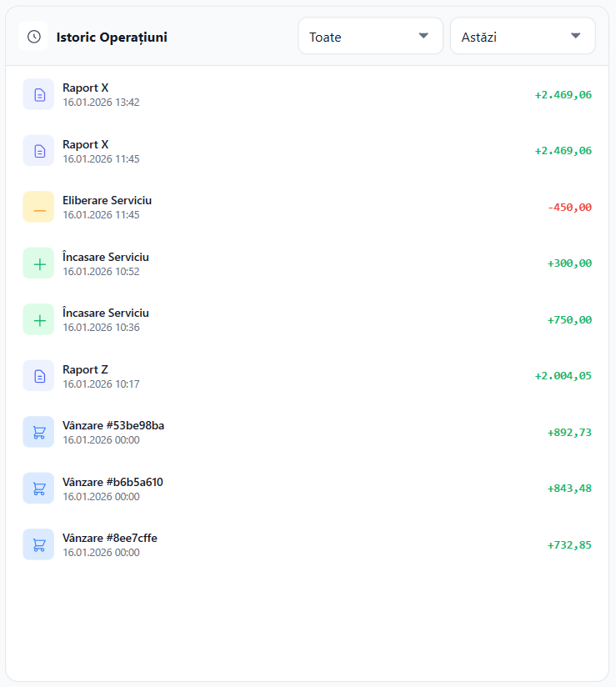The height and width of the screenshot is (687, 616).
Task: Click the Istoric Operațiuni heading
Action: [112, 37]
